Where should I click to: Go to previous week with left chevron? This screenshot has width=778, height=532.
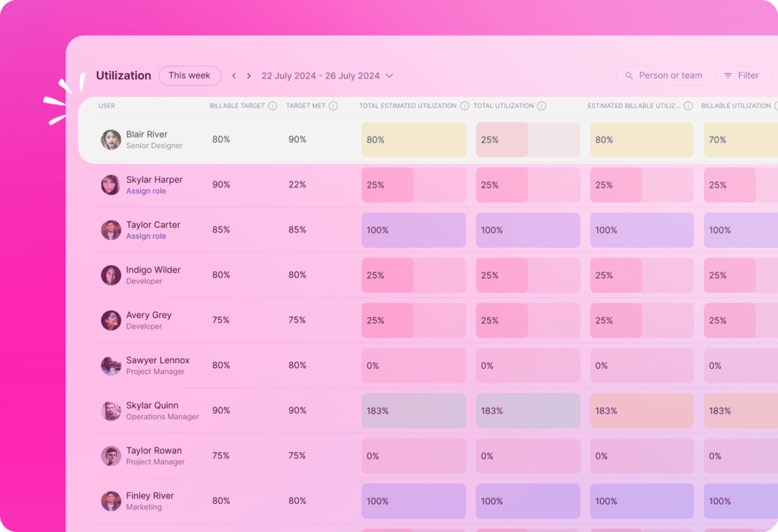233,75
